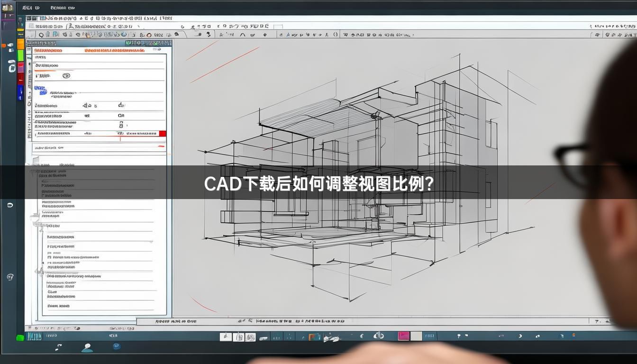
Task: Click the blue logo inside the side panel
Action: pyautogui.click(x=40, y=91)
